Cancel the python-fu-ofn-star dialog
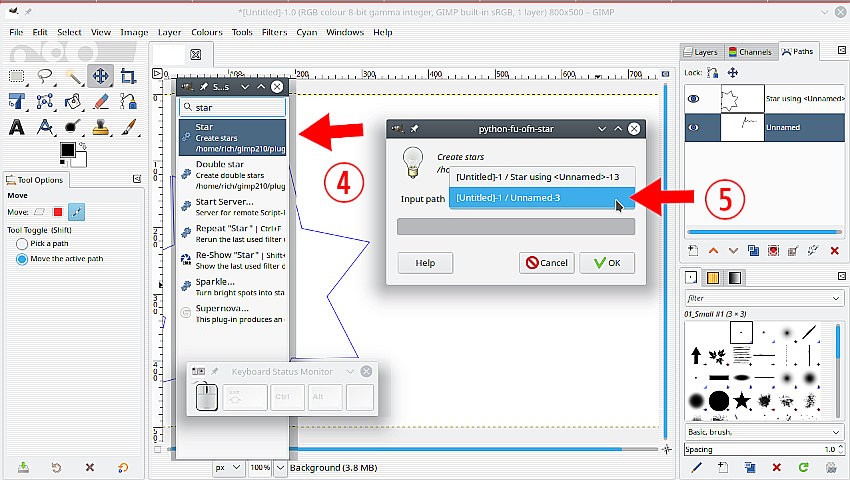This screenshot has width=850, height=480. tap(546, 263)
